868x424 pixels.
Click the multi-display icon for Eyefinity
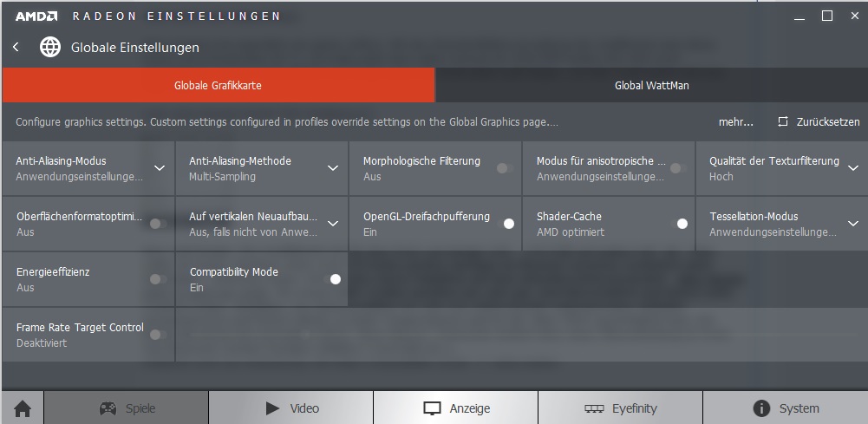[x=594, y=408]
